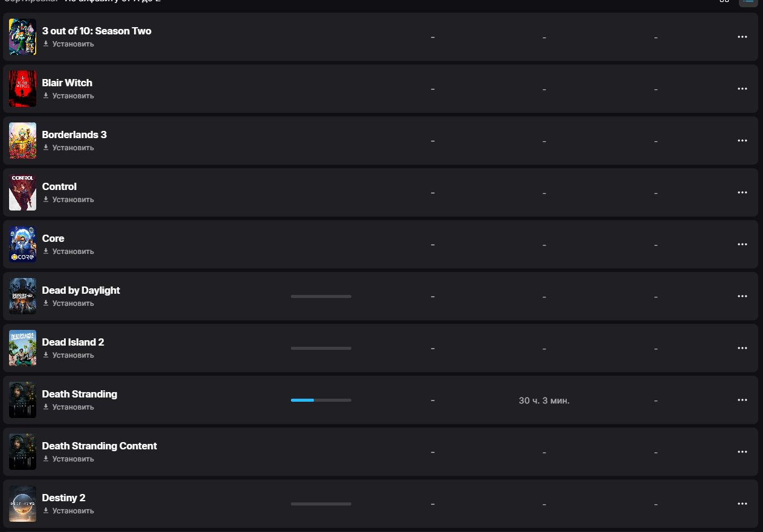Screen dimensions: 763x532
Task: Install Borderlands 3
Action: [68, 148]
